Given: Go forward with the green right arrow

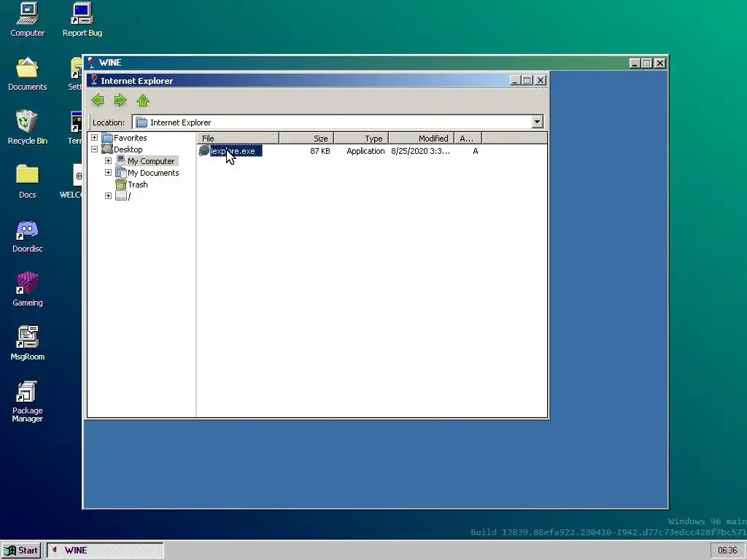Looking at the screenshot, I should click(x=120, y=100).
